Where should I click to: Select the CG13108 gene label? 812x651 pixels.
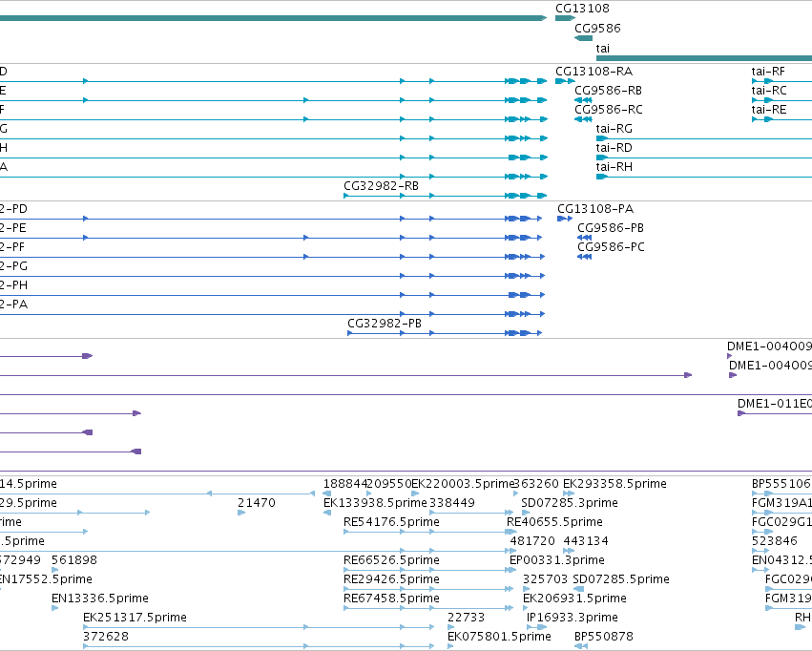582,9
